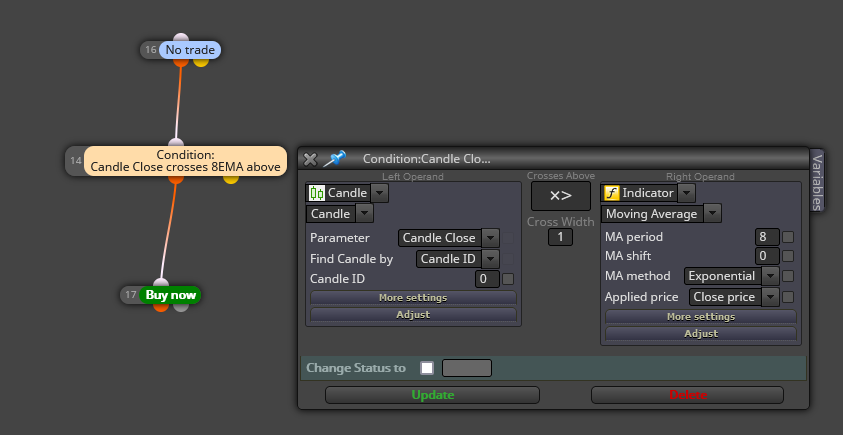
Task: Click the node number 14 badge
Action: click(x=76, y=161)
